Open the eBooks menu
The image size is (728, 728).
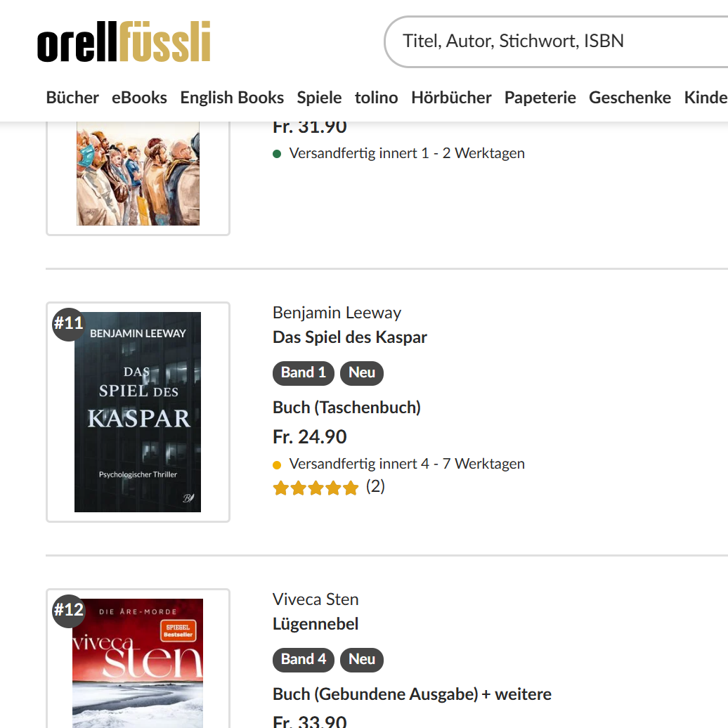point(139,98)
